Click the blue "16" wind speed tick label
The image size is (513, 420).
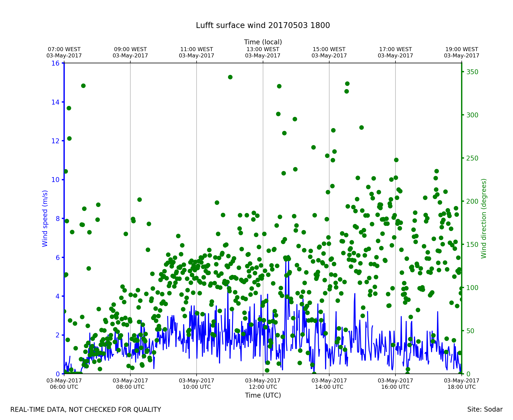[55, 63]
